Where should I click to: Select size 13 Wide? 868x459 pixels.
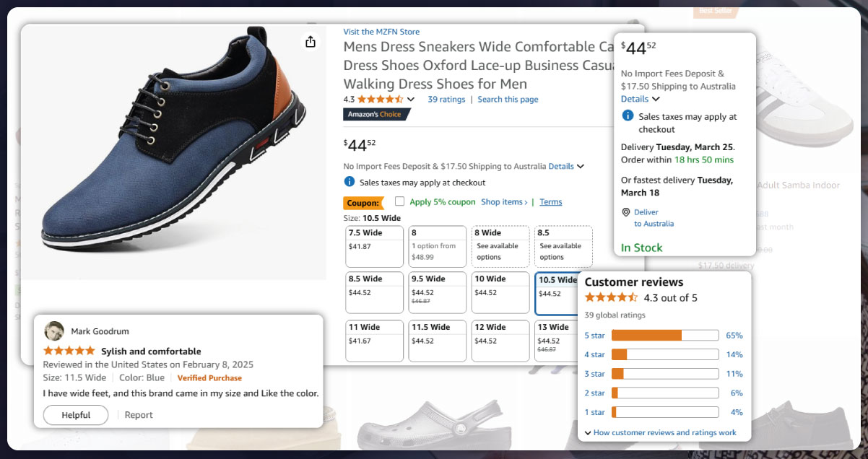pos(556,341)
